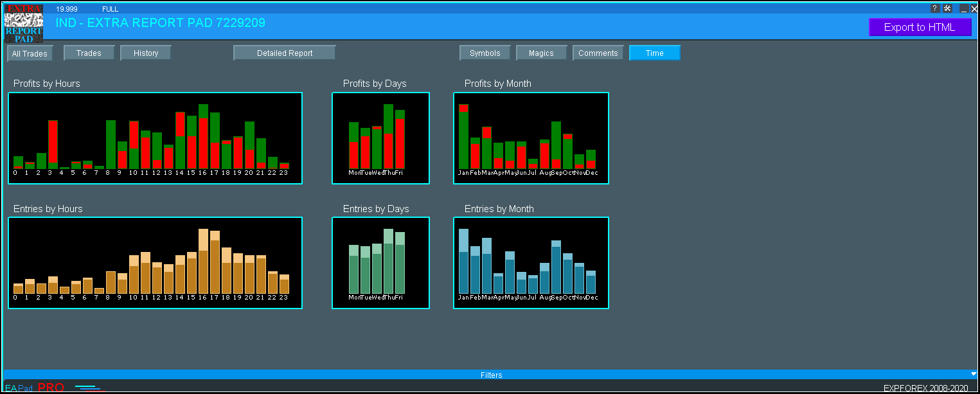Open the Comments tab
The width and height of the screenshot is (980, 394).
click(598, 53)
